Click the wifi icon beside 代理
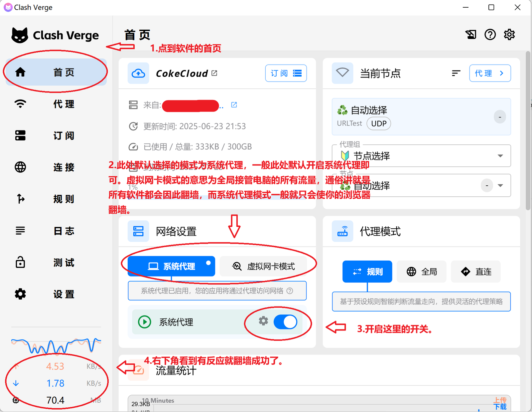The width and height of the screenshot is (532, 412). pyautogui.click(x=20, y=103)
